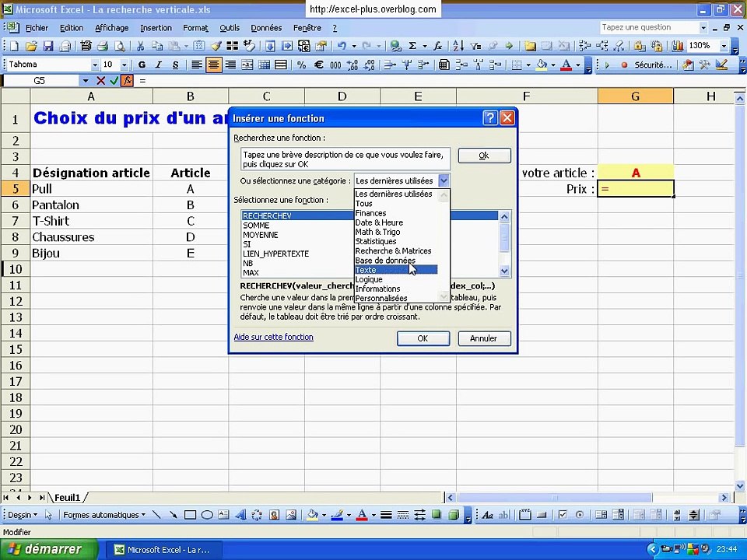Click the AutoSum sigma icon
Image resolution: width=747 pixels, height=560 pixels.
(x=412, y=46)
